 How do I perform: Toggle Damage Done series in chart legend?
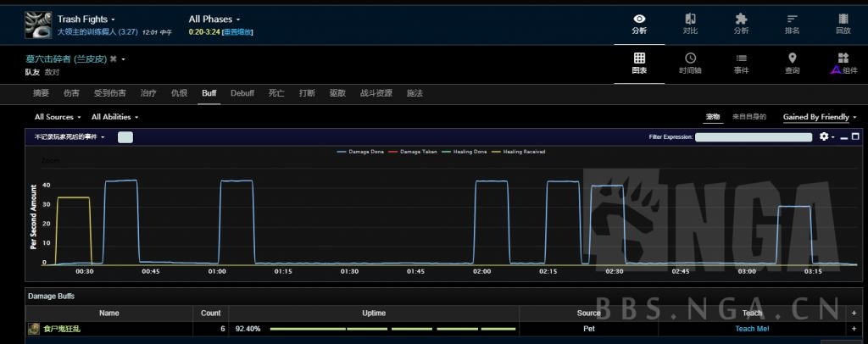(x=365, y=152)
